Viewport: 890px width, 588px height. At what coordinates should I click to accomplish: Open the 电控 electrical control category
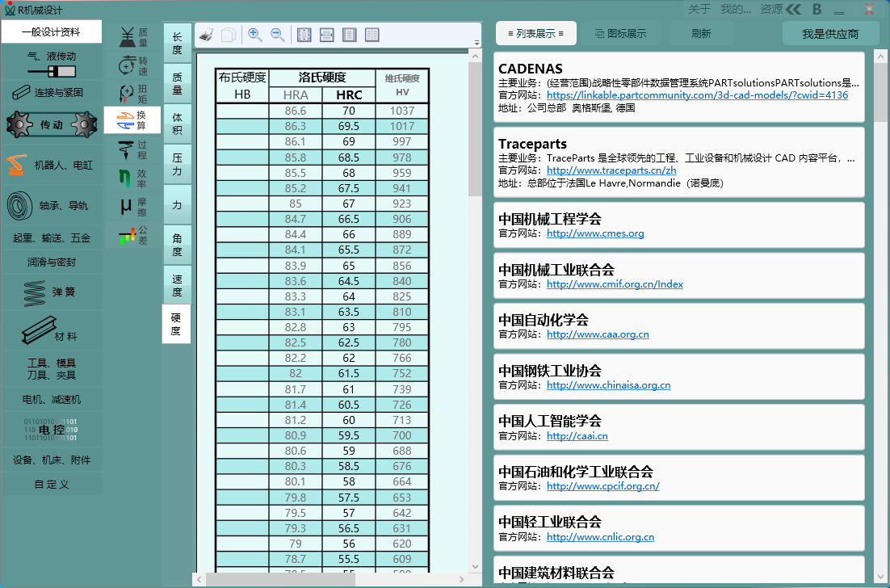tap(52, 430)
